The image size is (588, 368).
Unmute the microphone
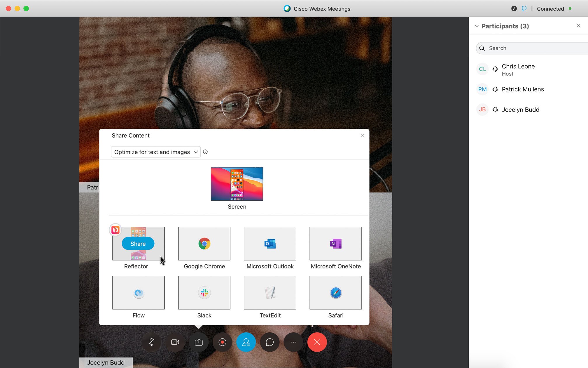(151, 342)
